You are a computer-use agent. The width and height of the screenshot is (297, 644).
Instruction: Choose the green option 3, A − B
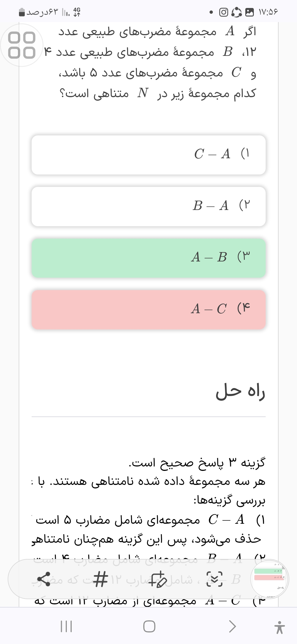148,258
